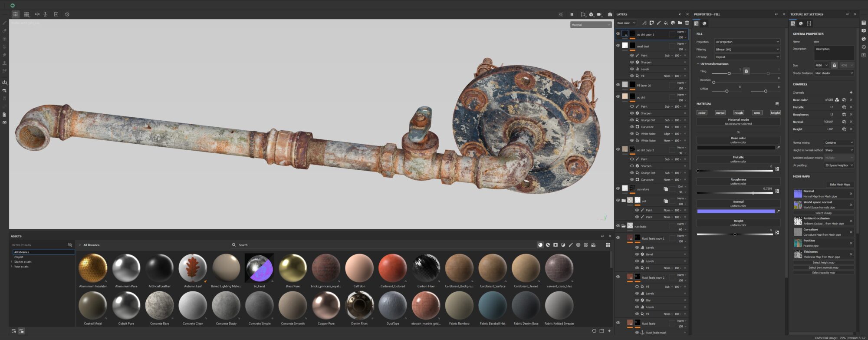Click the Bake Mesh Maps button

coord(840,185)
